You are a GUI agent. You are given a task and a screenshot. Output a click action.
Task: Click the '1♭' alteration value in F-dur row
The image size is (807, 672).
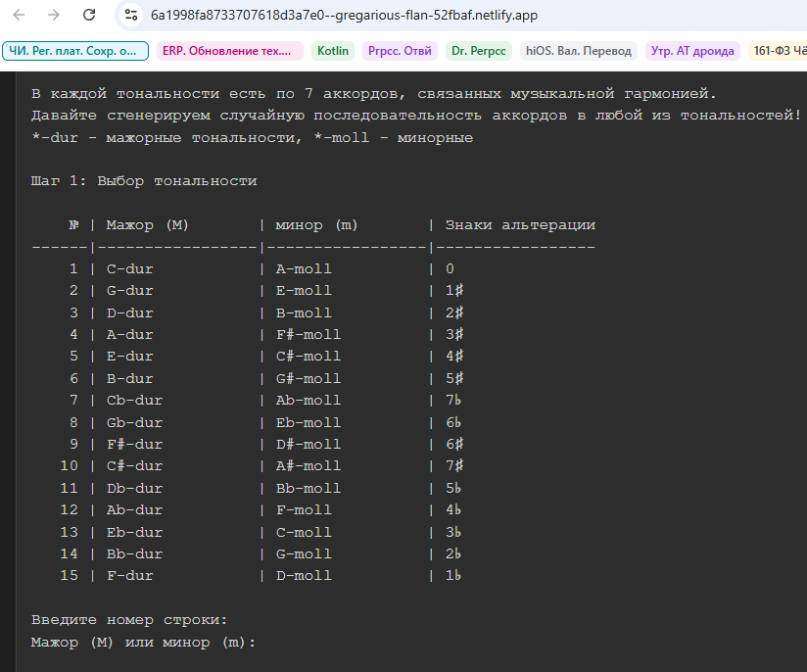(453, 575)
